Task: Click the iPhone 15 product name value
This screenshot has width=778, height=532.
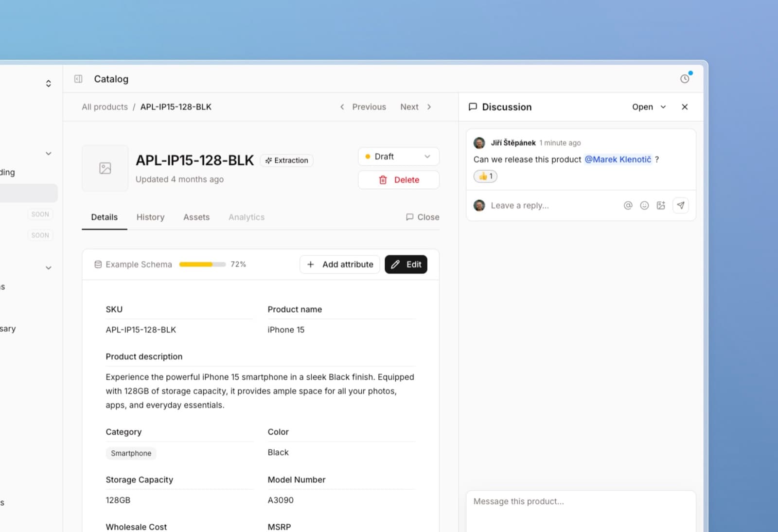Action: (286, 330)
